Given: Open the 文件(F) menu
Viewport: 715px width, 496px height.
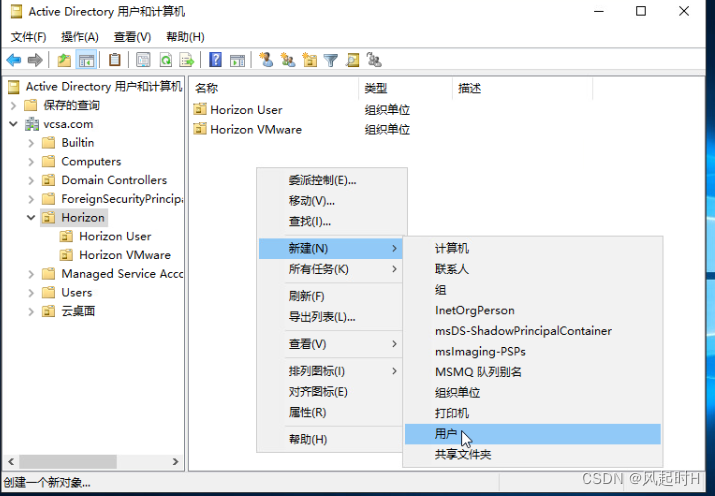Looking at the screenshot, I should pyautogui.click(x=28, y=36).
